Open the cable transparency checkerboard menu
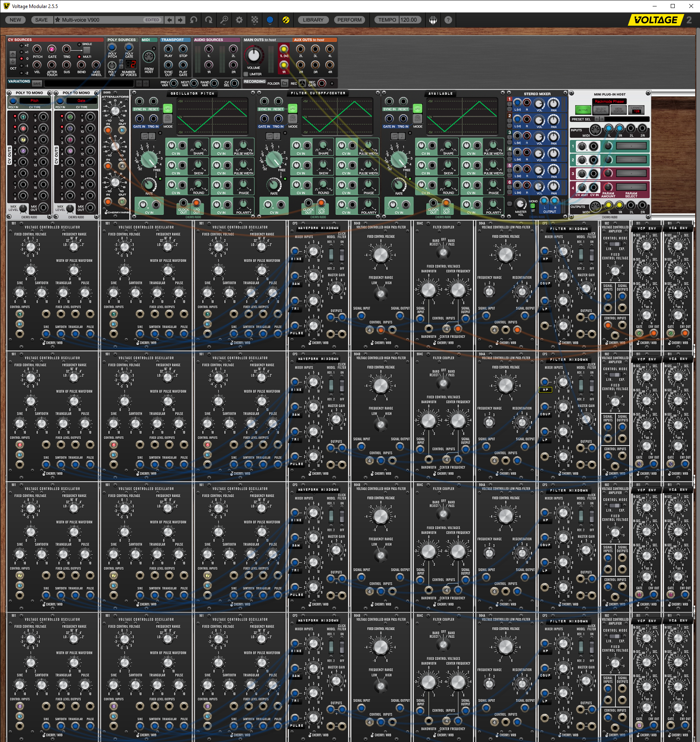The image size is (700, 742). click(x=255, y=20)
